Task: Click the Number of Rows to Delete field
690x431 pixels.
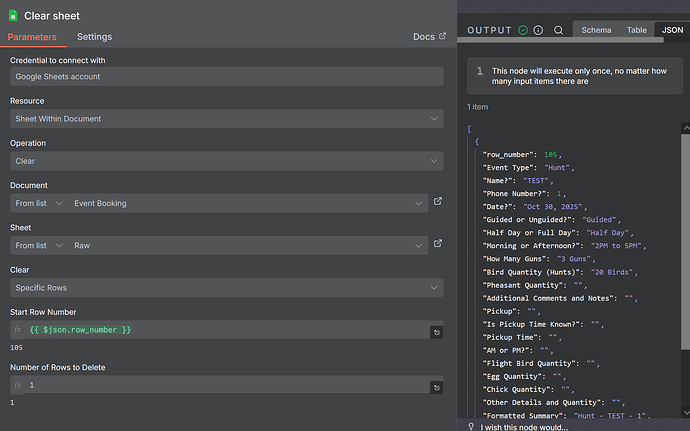Action: [220, 385]
